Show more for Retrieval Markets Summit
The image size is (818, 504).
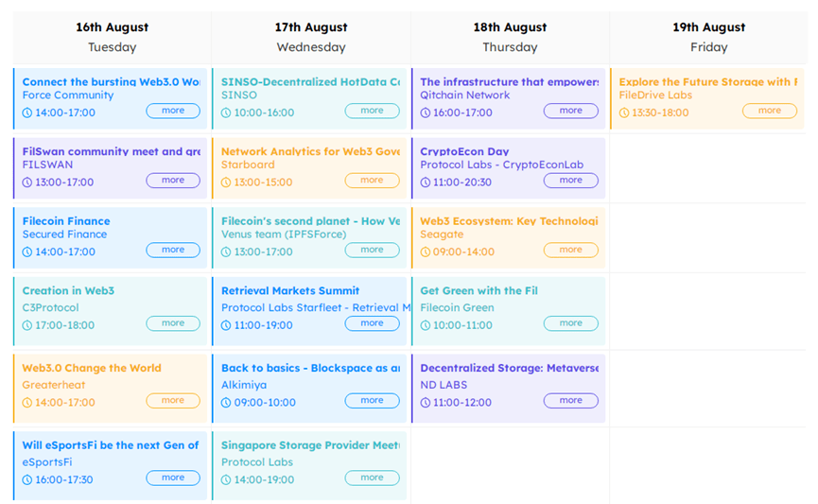coord(372,323)
